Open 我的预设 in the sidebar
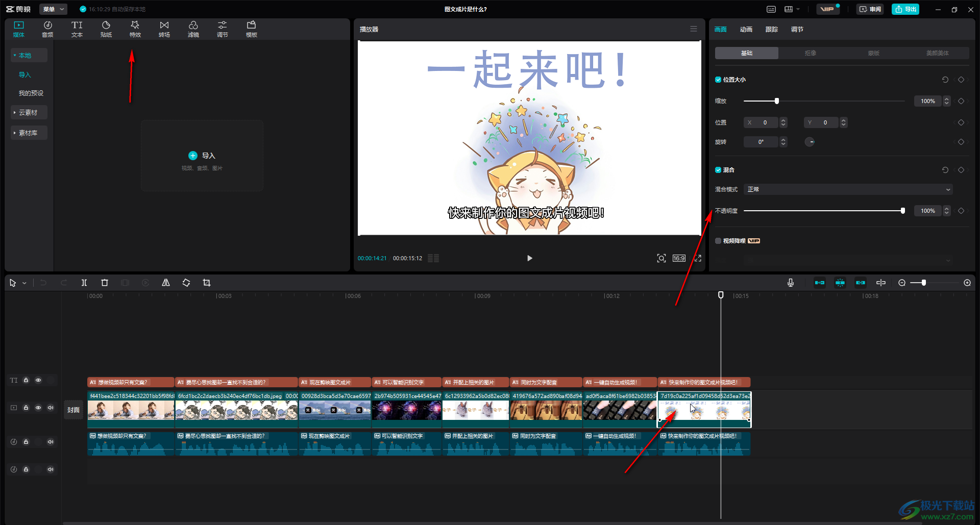The image size is (980, 525). pyautogui.click(x=31, y=93)
